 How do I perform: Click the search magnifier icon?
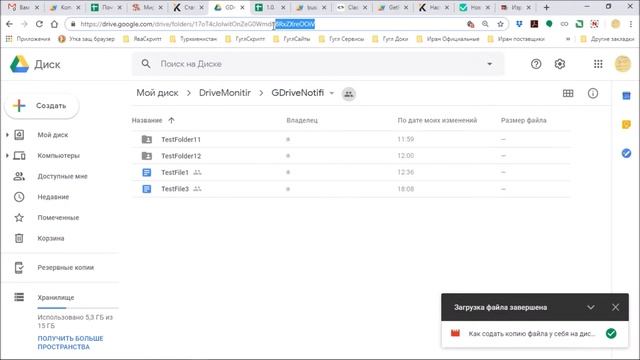[x=146, y=64]
